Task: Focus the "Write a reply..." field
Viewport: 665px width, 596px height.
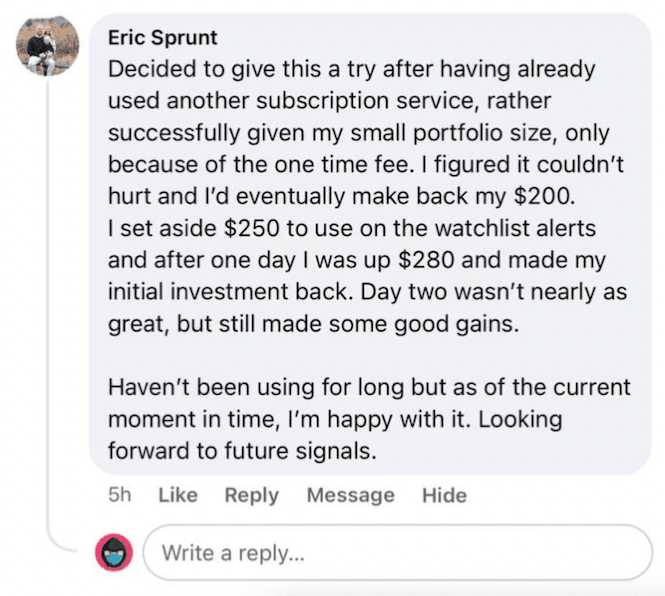Action: pyautogui.click(x=395, y=552)
